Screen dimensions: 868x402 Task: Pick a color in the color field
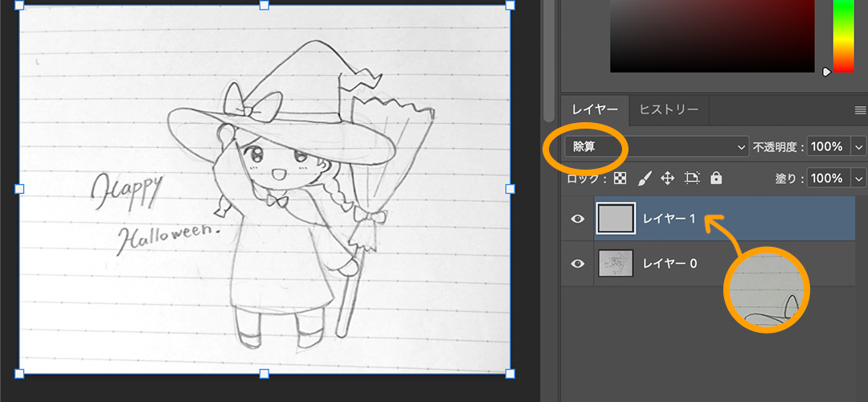(x=712, y=35)
